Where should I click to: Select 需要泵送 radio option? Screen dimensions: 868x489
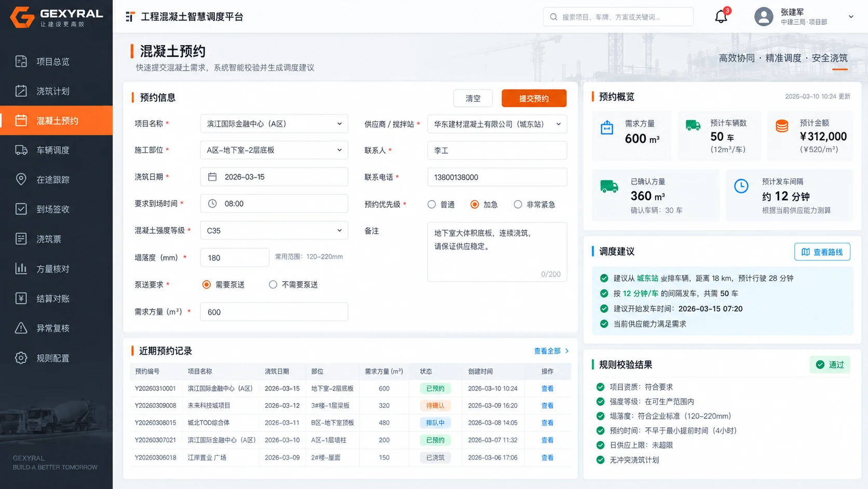(x=207, y=284)
